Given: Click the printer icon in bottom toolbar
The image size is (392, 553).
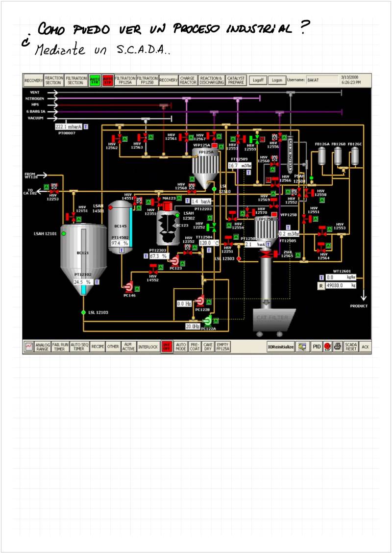Looking at the screenshot, I should point(338,347).
